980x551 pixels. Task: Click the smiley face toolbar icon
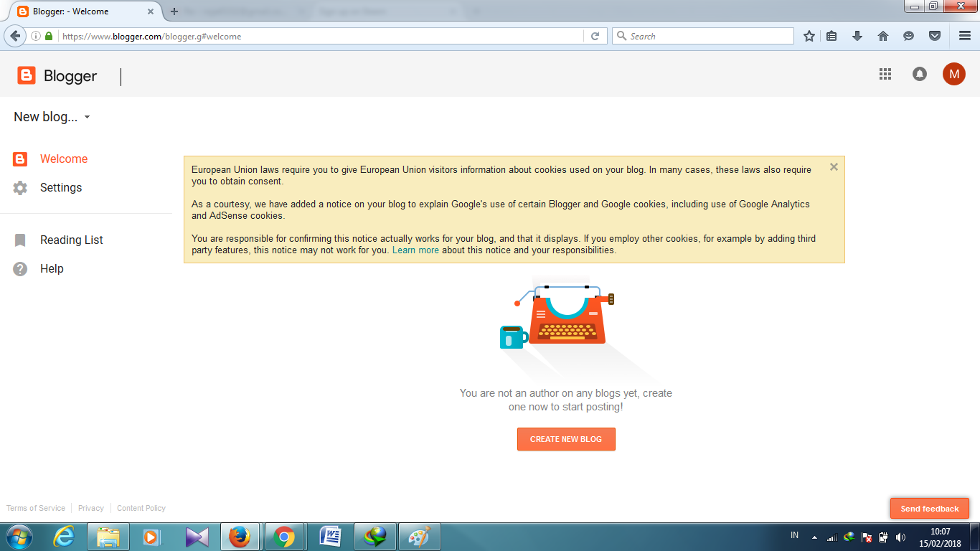point(909,36)
